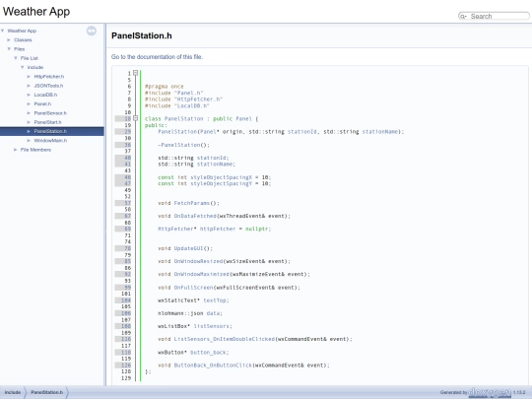Select WindowMain.h in the tree
Image resolution: width=532 pixels, height=399 pixels.
coord(50,141)
